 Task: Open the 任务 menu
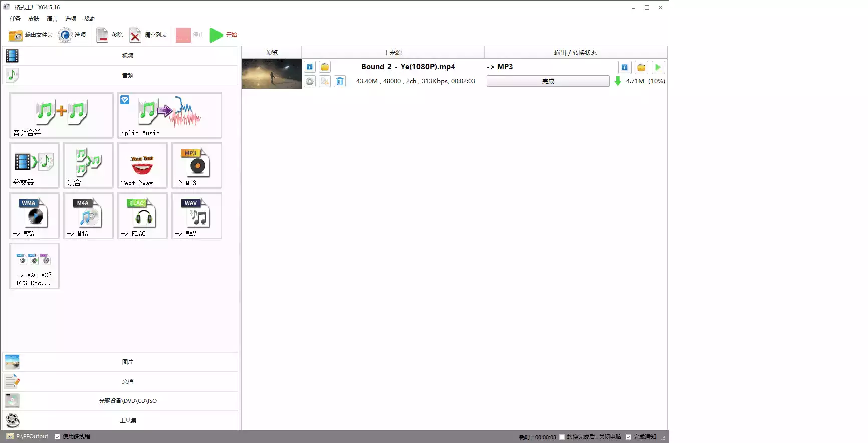click(15, 19)
